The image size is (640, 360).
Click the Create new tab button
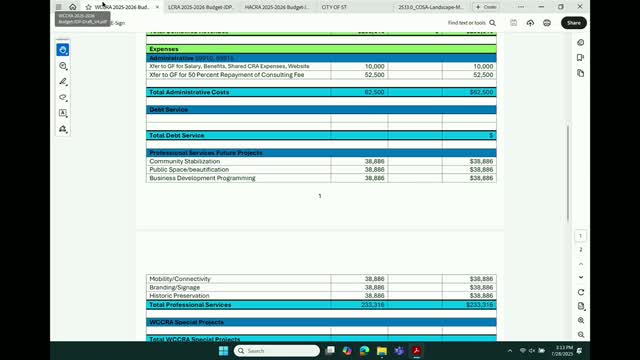coord(486,7)
